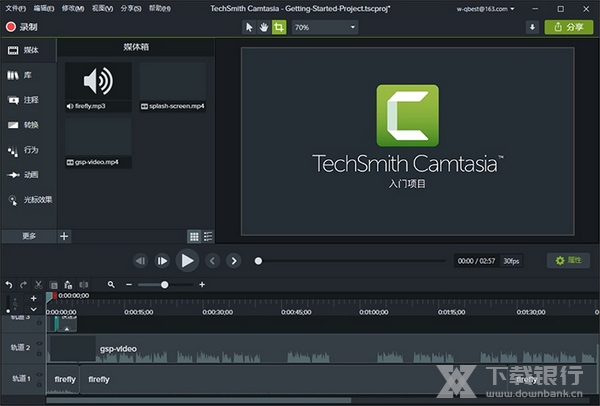Open the 70% canvas zoom dropdown
The image size is (600, 406).
coord(324,27)
